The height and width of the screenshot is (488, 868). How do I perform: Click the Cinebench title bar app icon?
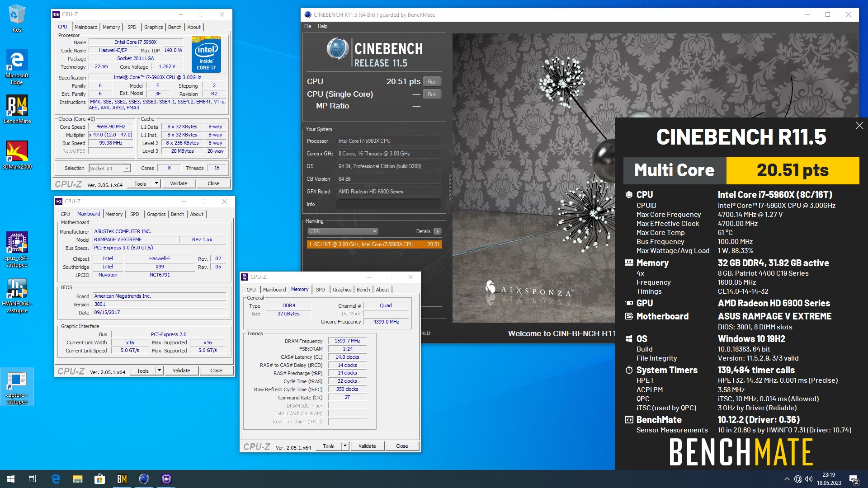tap(308, 14)
